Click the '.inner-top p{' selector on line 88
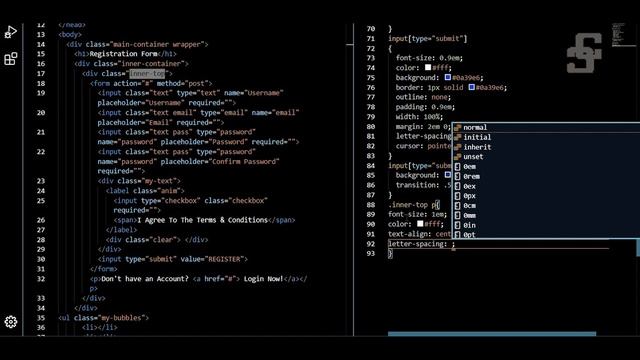The height and width of the screenshot is (360, 640). click(414, 205)
